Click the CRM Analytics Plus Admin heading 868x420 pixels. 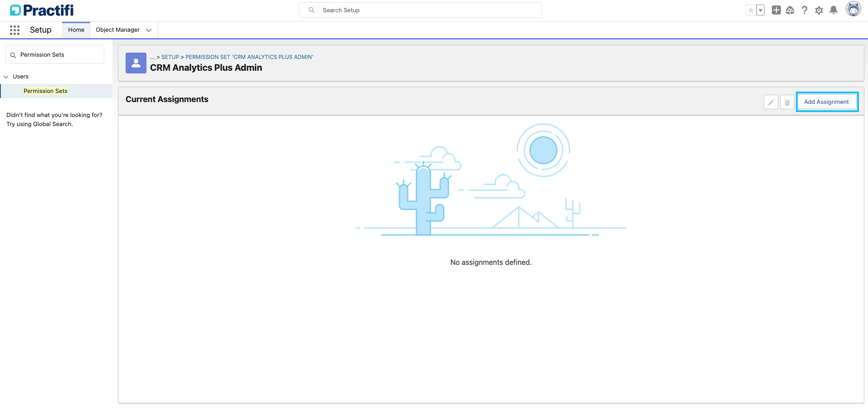click(x=206, y=68)
